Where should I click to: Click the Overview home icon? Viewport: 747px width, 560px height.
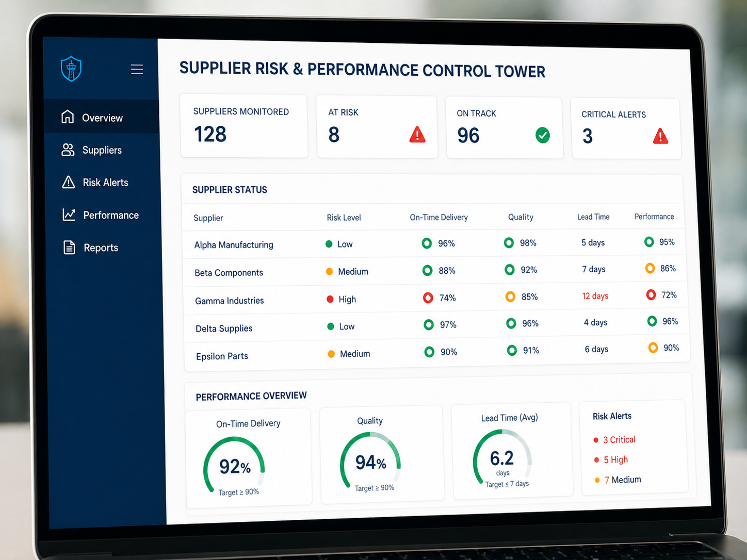click(x=68, y=117)
